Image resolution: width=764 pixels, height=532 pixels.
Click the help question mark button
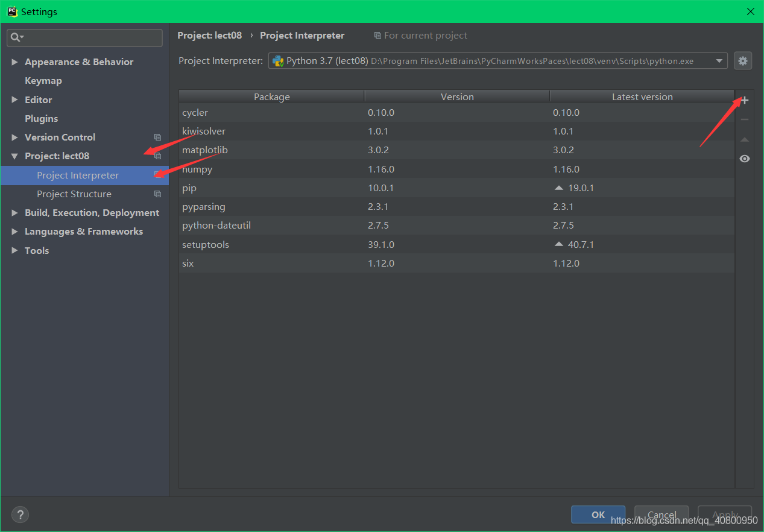coord(20,515)
